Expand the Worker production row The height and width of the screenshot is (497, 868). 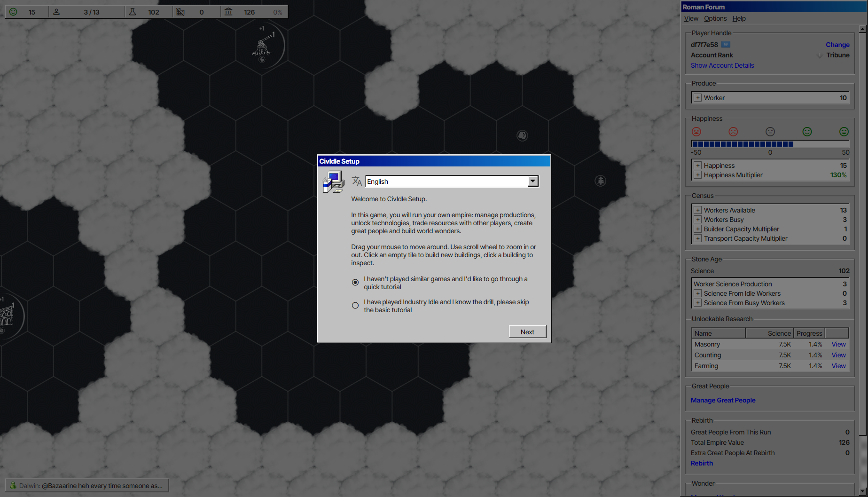coord(698,98)
